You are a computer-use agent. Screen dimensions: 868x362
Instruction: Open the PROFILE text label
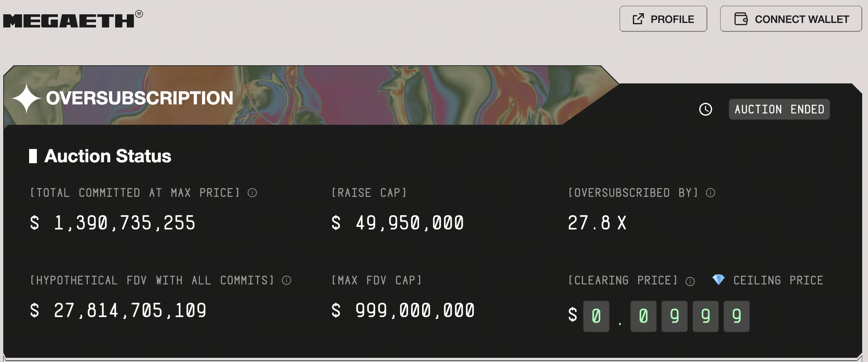pos(672,19)
